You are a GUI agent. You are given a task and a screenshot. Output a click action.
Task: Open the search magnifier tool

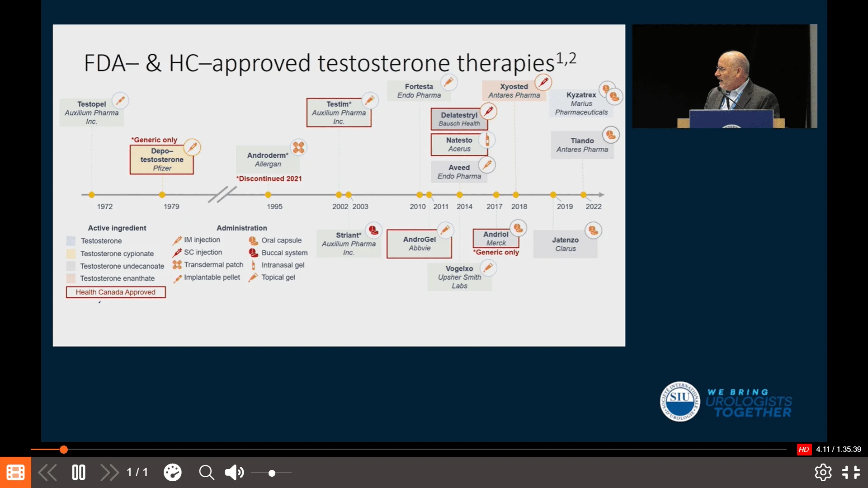[x=207, y=473]
